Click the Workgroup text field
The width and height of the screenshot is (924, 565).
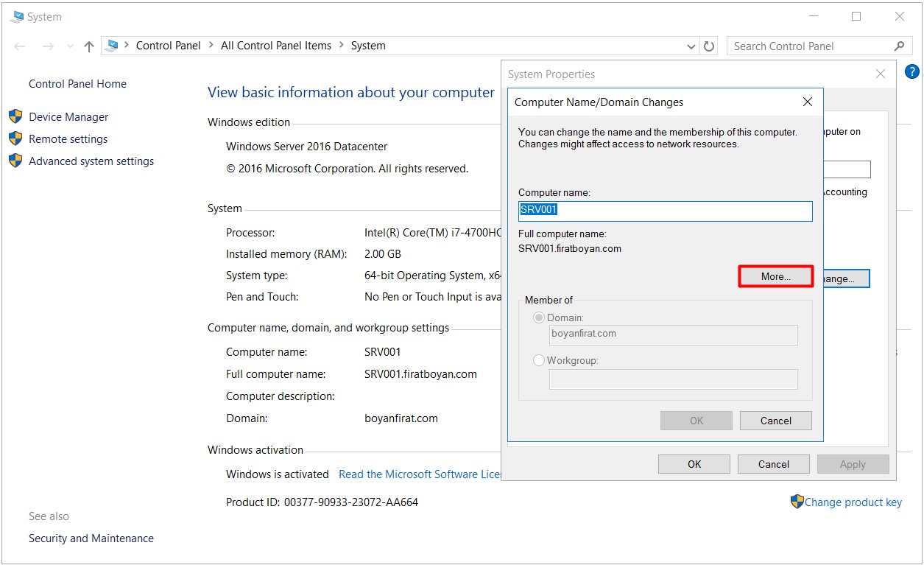674,379
